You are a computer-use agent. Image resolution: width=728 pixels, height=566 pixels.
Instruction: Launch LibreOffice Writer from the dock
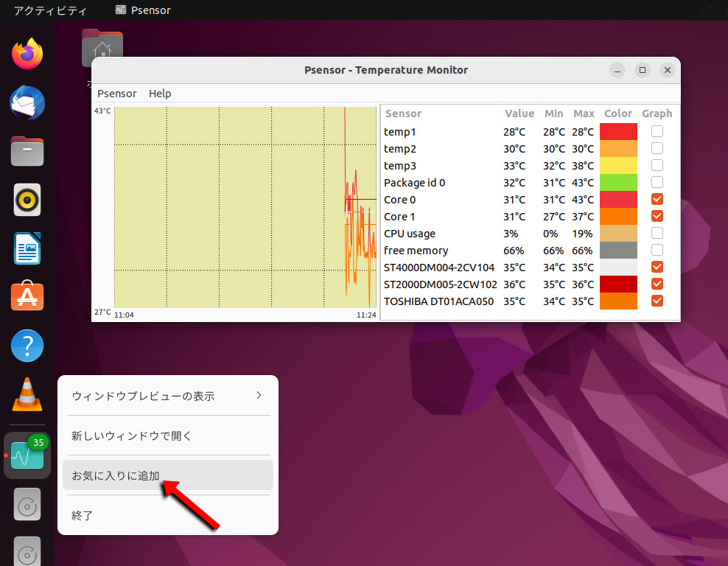coord(27,248)
